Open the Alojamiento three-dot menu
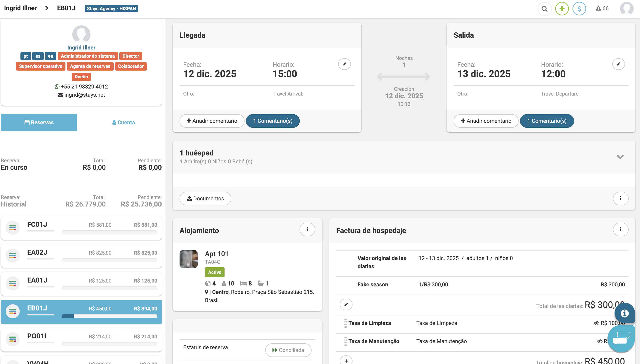The image size is (640, 364). 307,229
